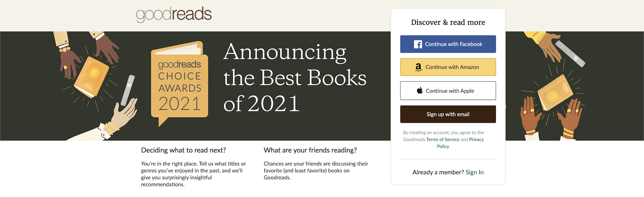Click What are your friends reading heading
Viewport: 644px width, 197px height.
coord(310,150)
